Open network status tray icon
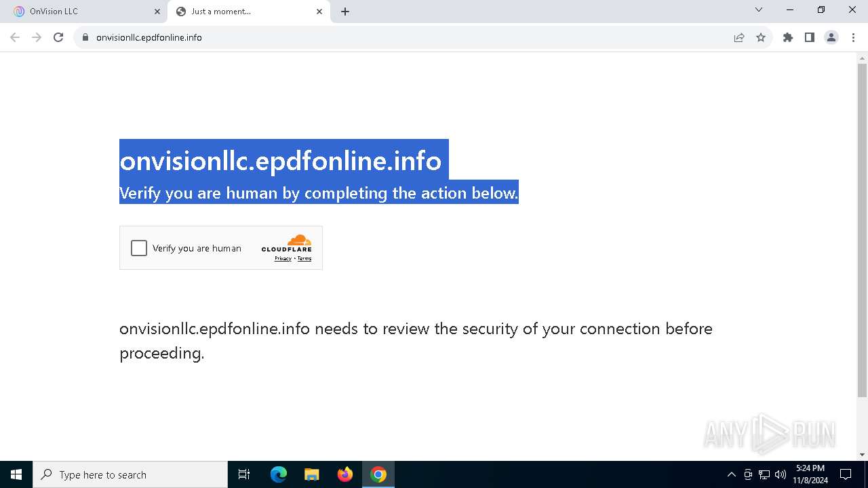868x488 pixels. click(x=764, y=474)
